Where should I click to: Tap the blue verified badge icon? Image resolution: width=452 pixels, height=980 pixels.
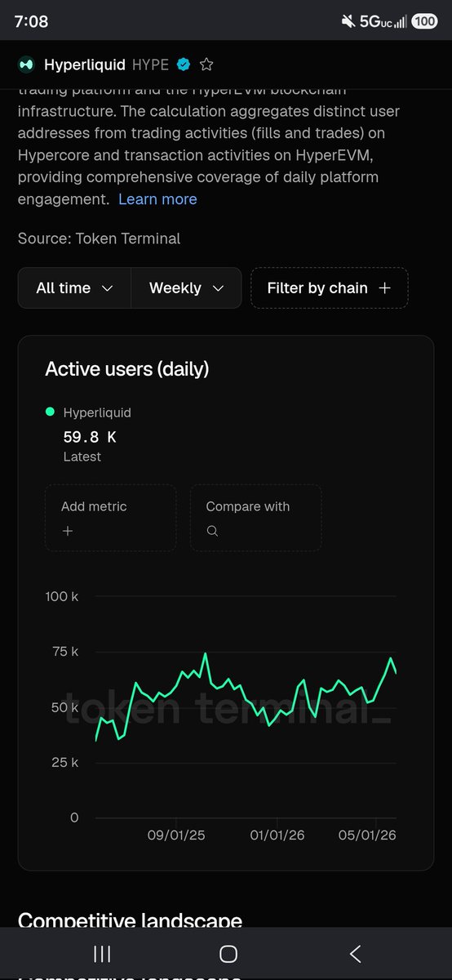[x=184, y=64]
